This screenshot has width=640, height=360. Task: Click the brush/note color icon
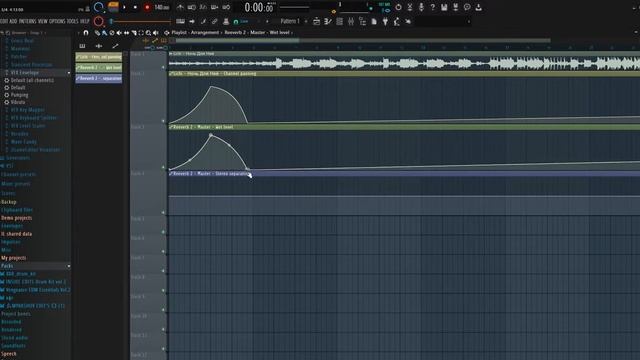(203, 21)
